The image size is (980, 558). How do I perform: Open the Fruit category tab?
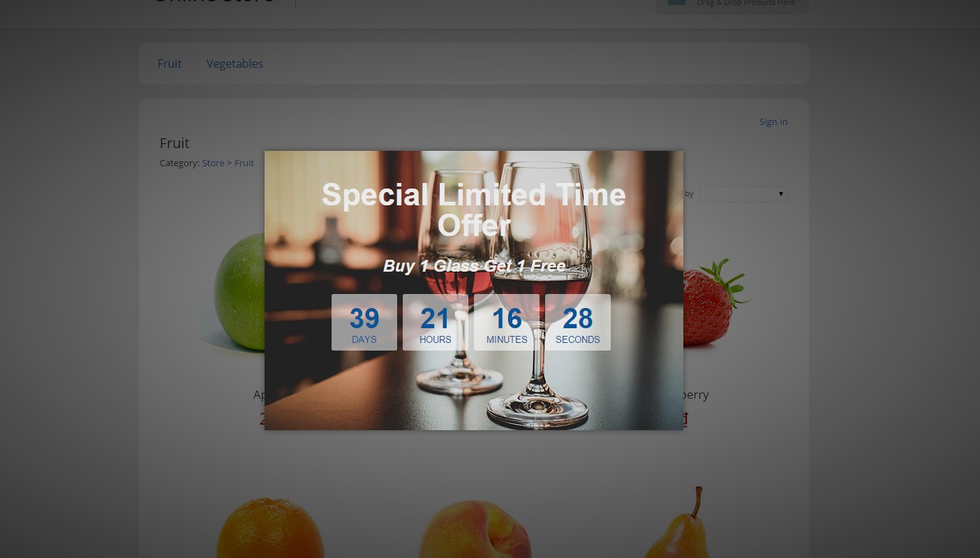pos(170,64)
